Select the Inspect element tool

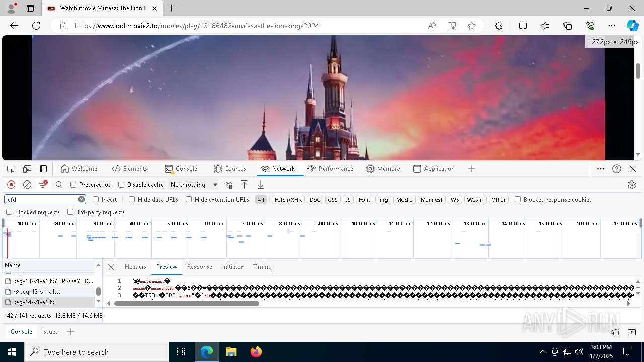(x=11, y=169)
